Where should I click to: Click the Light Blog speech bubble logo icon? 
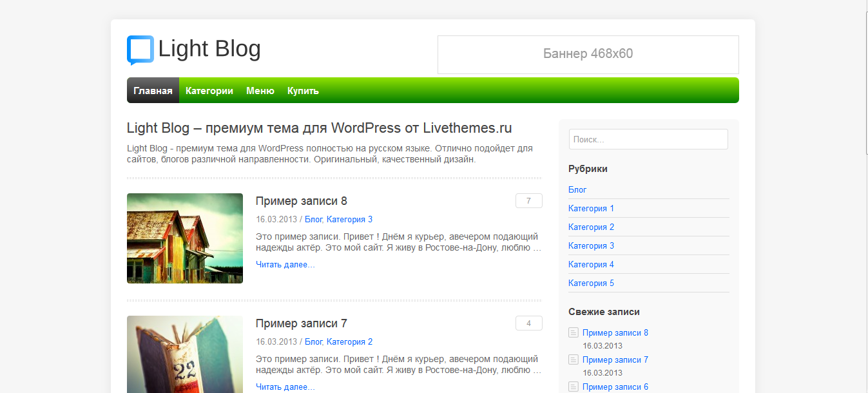pos(140,50)
